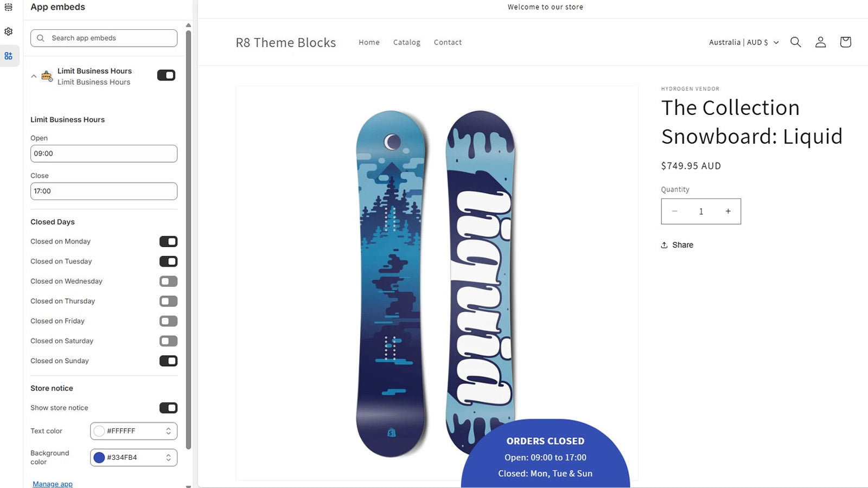Disable the Limit Business Hours app embed

tap(166, 75)
